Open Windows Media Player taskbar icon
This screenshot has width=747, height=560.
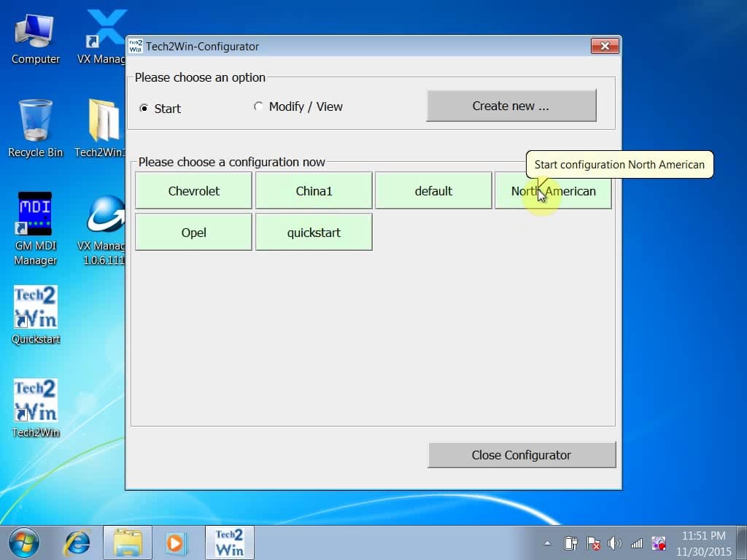click(175, 542)
